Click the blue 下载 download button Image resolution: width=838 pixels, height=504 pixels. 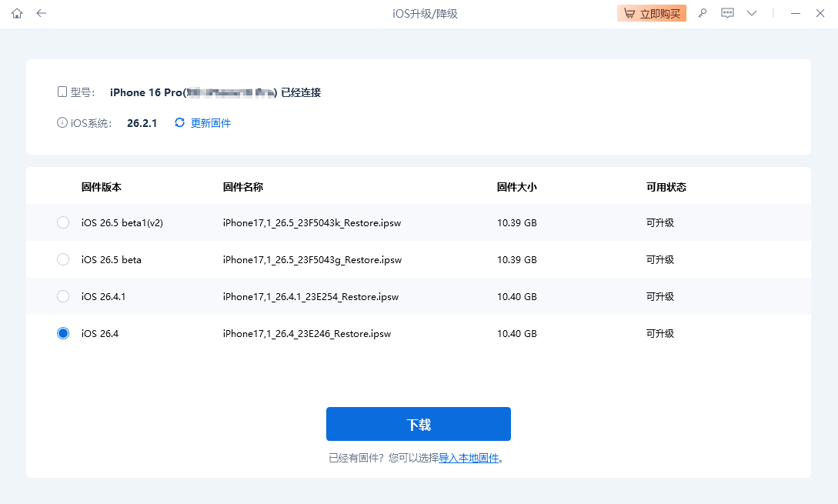[x=419, y=424]
